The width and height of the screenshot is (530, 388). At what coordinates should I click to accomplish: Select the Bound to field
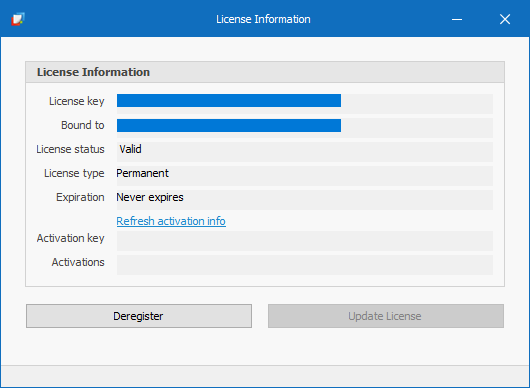tap(305, 128)
